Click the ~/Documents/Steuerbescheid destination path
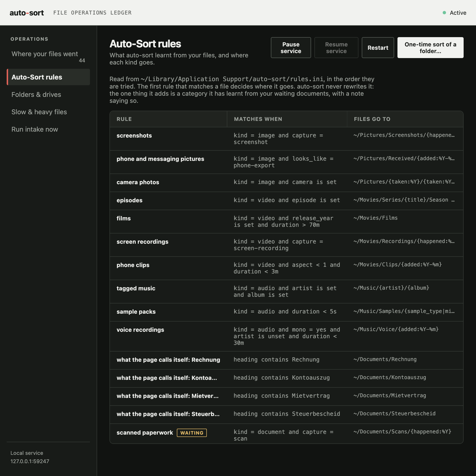Screen dimensions: 476x476 [x=394, y=414]
